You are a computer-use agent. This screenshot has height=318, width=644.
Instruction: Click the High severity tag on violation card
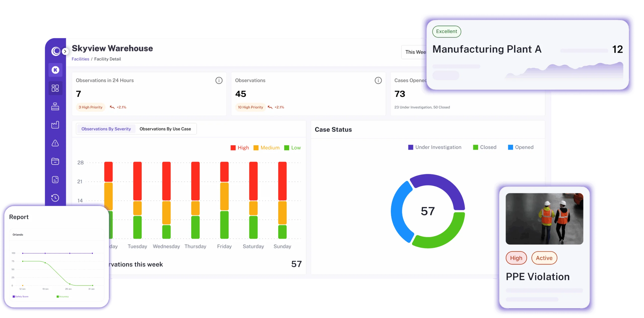pyautogui.click(x=516, y=258)
